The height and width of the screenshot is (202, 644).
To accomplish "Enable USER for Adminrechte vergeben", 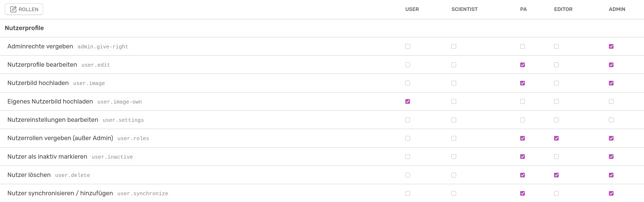I will click(x=408, y=47).
